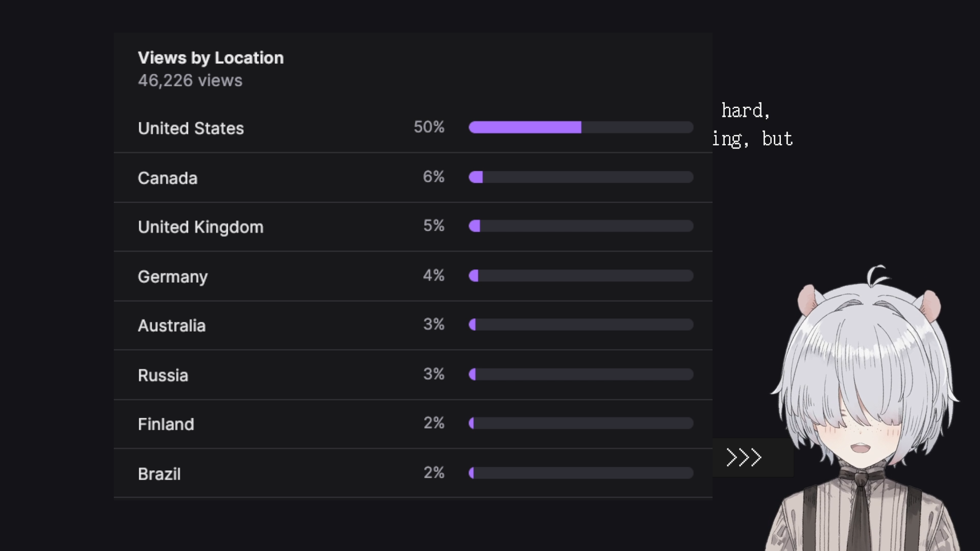Click the Brazil location label

pyautogui.click(x=159, y=474)
